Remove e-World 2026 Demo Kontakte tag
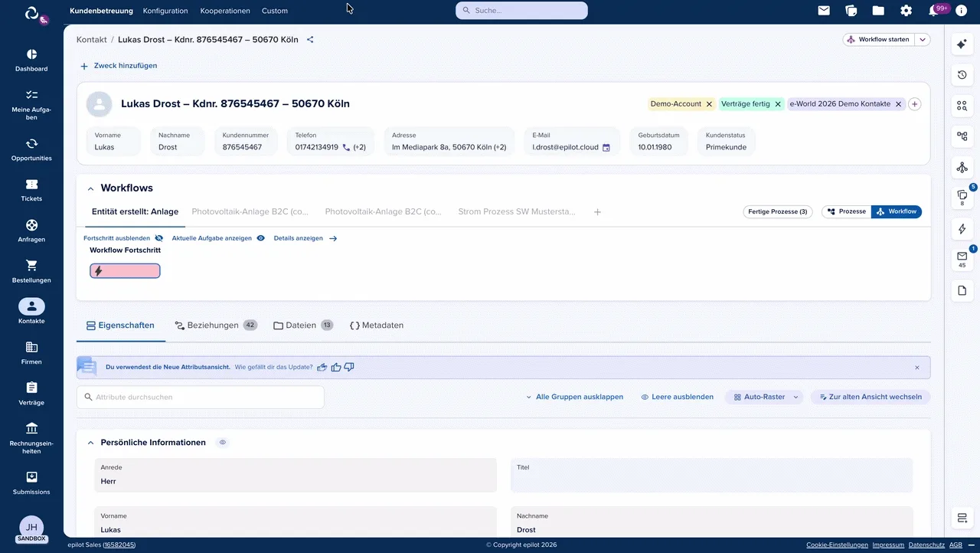This screenshot has height=553, width=980. pos(899,104)
